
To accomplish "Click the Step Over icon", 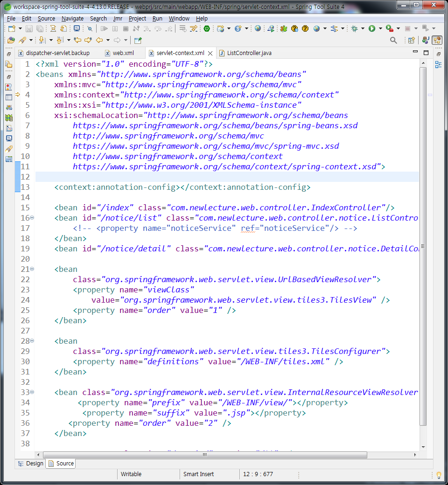I will [x=158, y=29].
